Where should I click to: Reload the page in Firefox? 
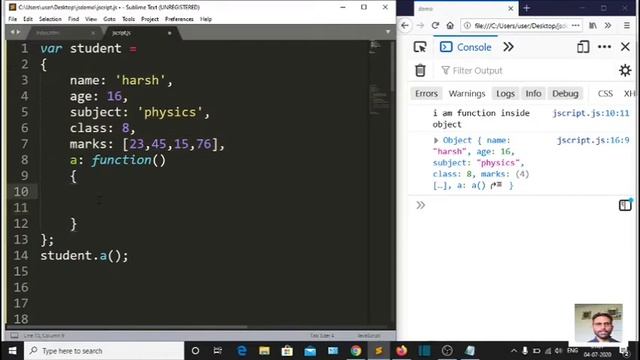435,25
